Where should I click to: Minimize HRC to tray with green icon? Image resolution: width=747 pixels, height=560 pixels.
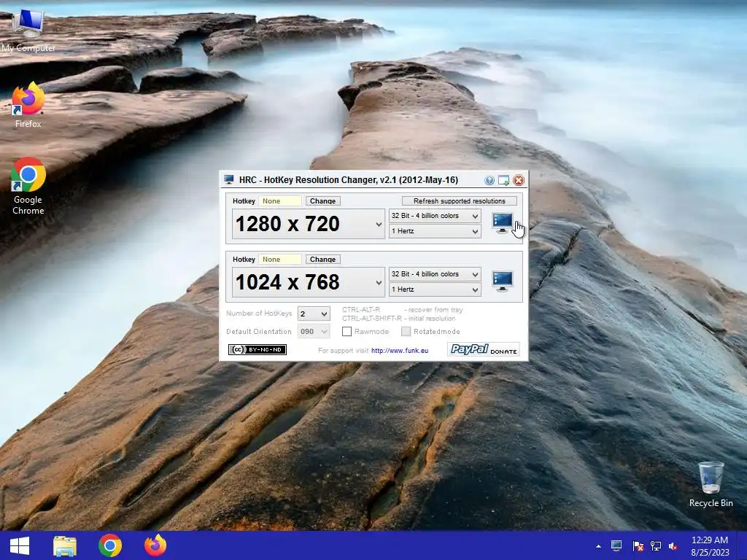point(503,180)
